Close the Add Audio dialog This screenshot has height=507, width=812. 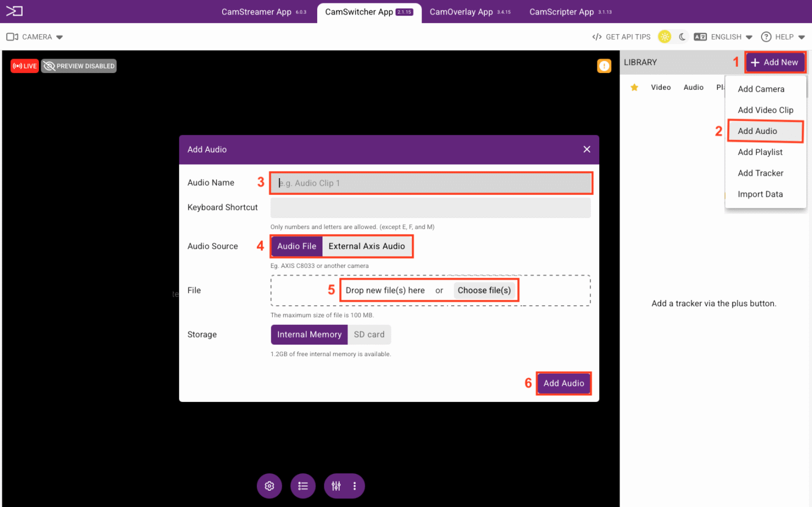(x=586, y=150)
